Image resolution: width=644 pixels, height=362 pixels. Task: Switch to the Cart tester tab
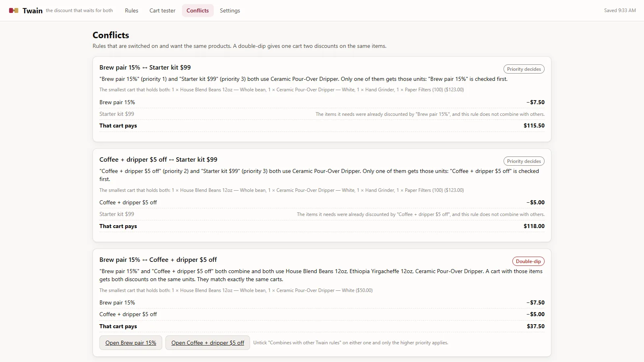tap(163, 10)
